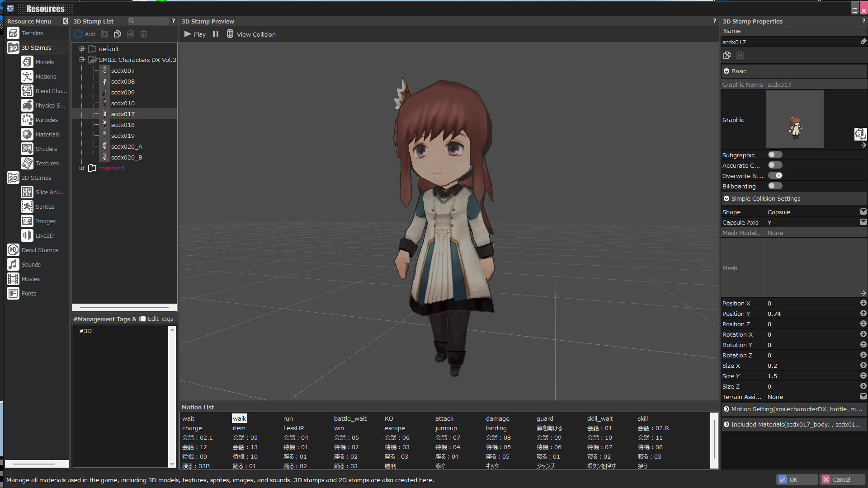Toggle the Billboarding switch

pyautogui.click(x=775, y=186)
